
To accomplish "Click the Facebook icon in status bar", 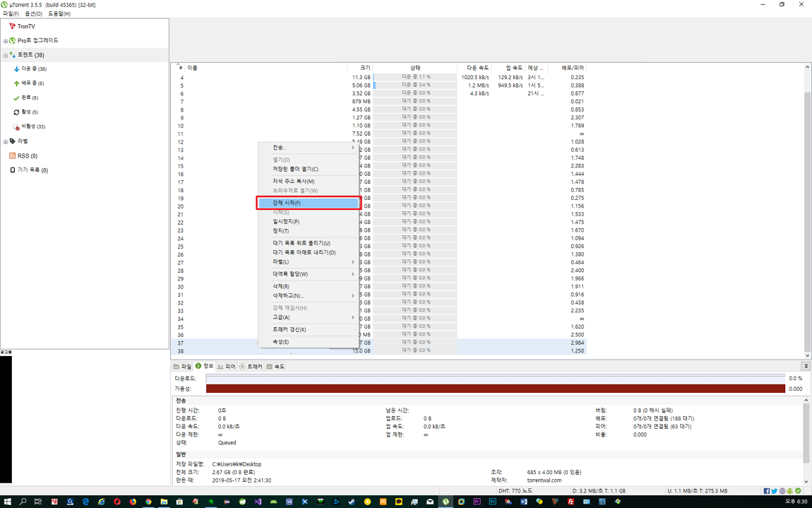I will (766, 491).
